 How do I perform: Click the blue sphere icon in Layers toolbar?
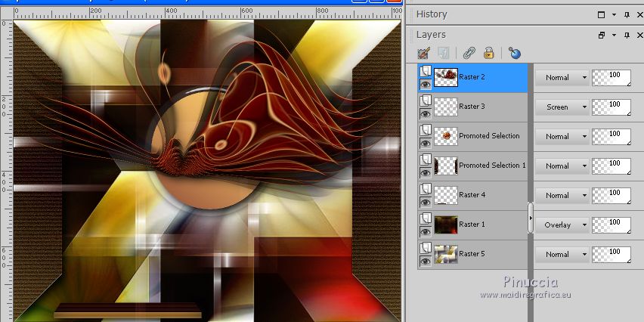(x=514, y=53)
